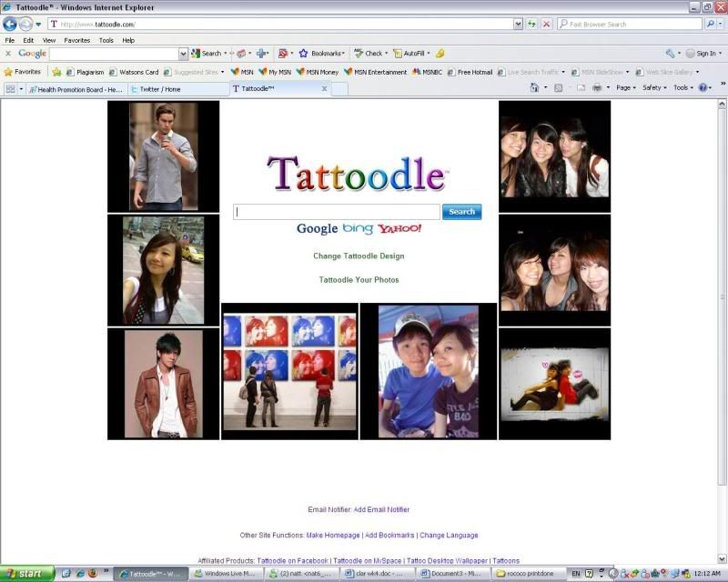Open the Windows Live Messenger taskbar item

[226, 574]
